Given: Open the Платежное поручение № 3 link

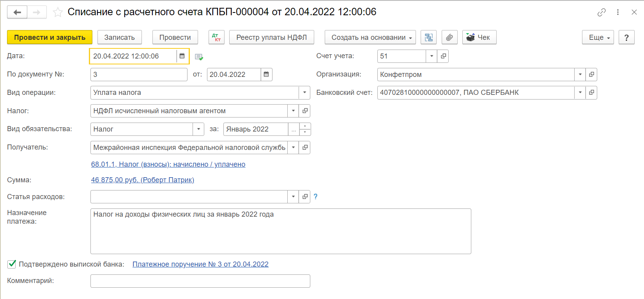Looking at the screenshot, I should click(200, 264).
